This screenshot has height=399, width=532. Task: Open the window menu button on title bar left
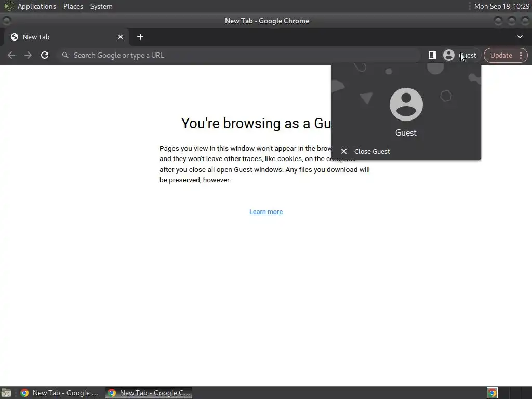click(6, 21)
